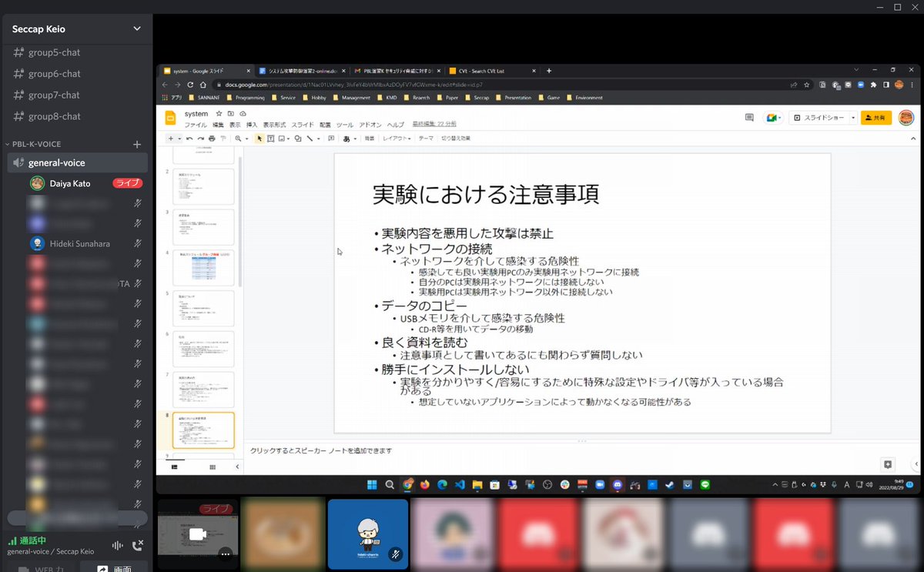The width and height of the screenshot is (924, 572).
Task: Click the Slides print icon
Action: click(213, 139)
